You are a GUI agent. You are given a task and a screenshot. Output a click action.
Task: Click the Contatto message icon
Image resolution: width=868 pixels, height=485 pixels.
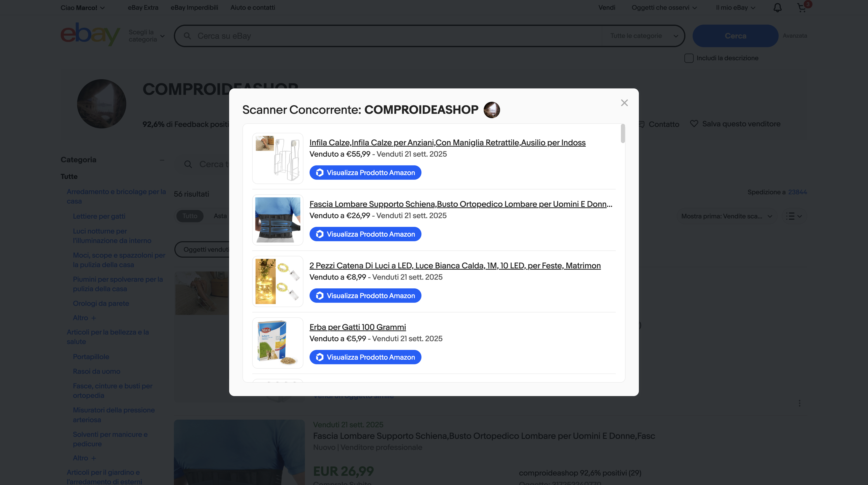coord(642,124)
